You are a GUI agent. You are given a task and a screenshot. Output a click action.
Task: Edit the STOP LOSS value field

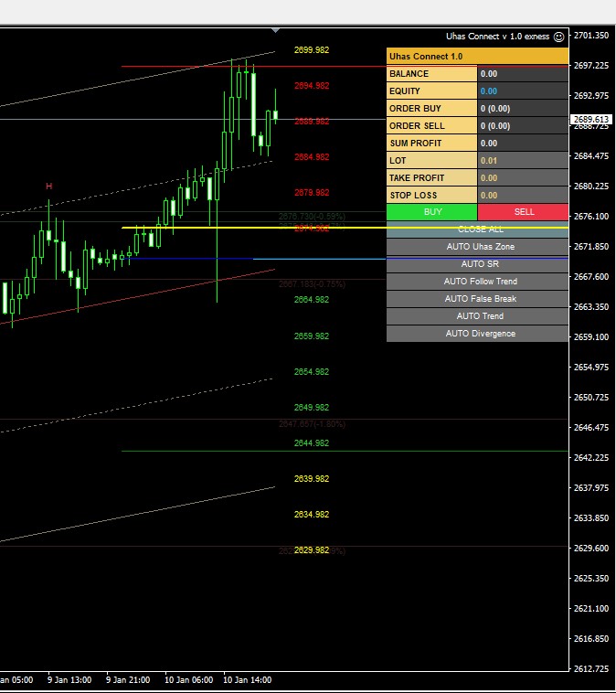pyautogui.click(x=523, y=195)
